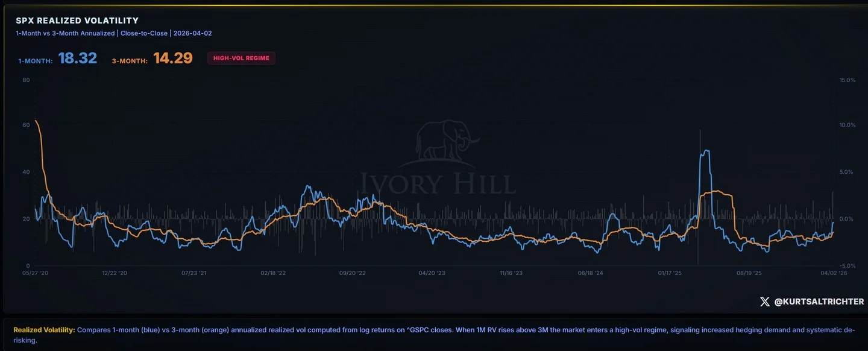Click the date label 11/16 '23
Viewport: 868px width, 351px height.
point(511,273)
